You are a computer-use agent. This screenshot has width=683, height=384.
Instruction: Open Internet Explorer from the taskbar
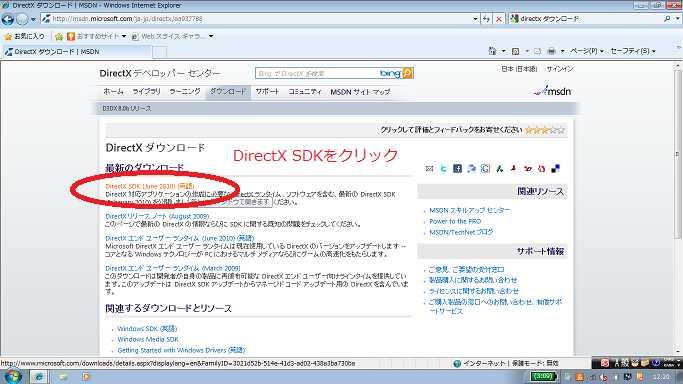[38, 377]
